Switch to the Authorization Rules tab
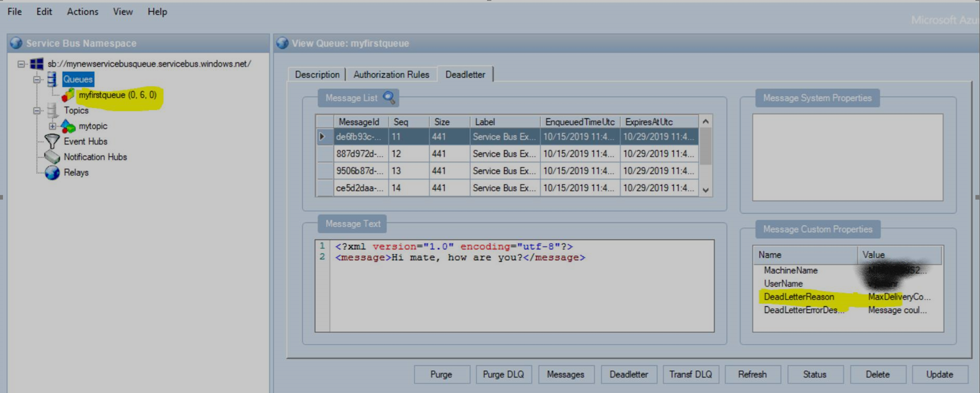The width and height of the screenshot is (980, 393). (x=391, y=75)
